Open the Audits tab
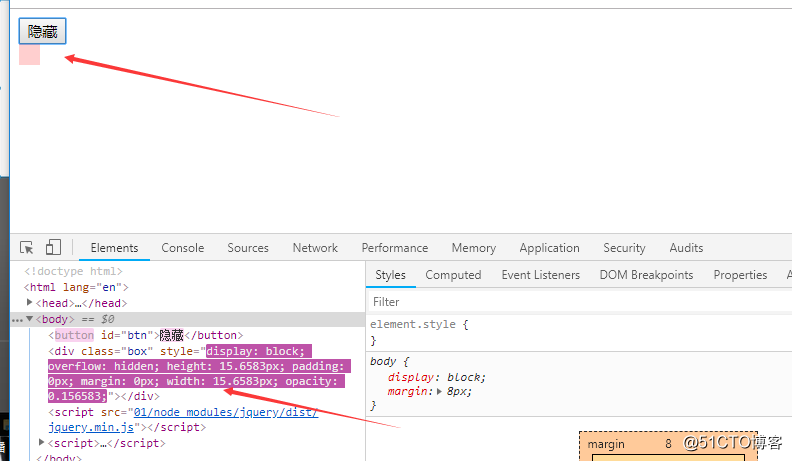Screen dimensions: 792x461 [x=686, y=248]
